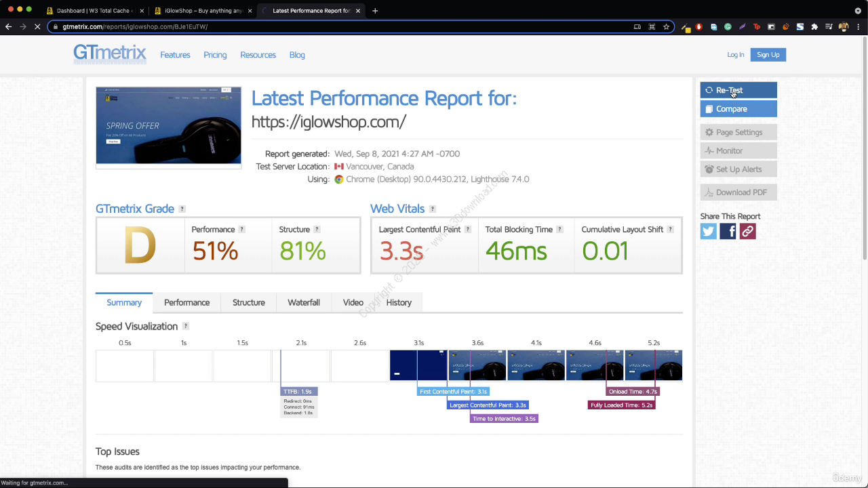
Task: Open the Chrome profile avatar
Action: 844,27
